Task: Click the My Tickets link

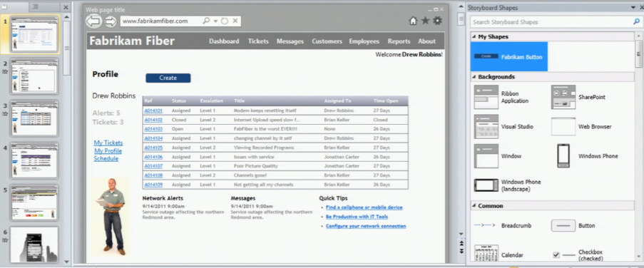Action: click(x=108, y=143)
